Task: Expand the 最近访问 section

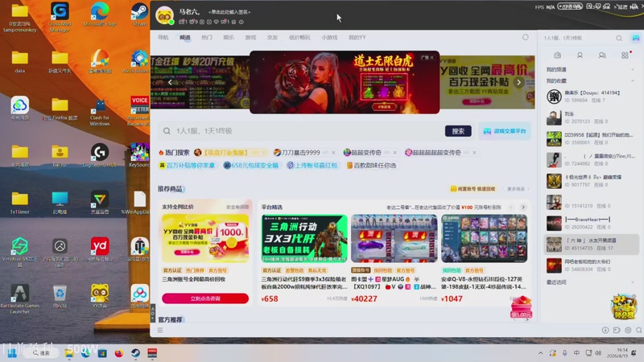Action: click(x=633, y=282)
